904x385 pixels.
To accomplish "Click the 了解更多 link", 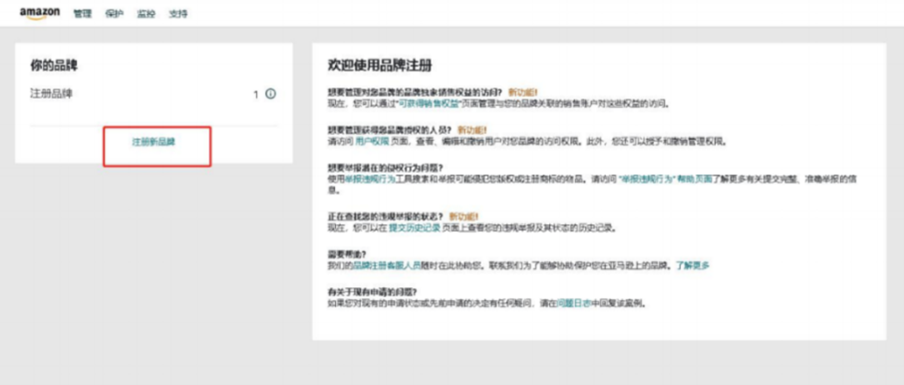I will [692, 266].
